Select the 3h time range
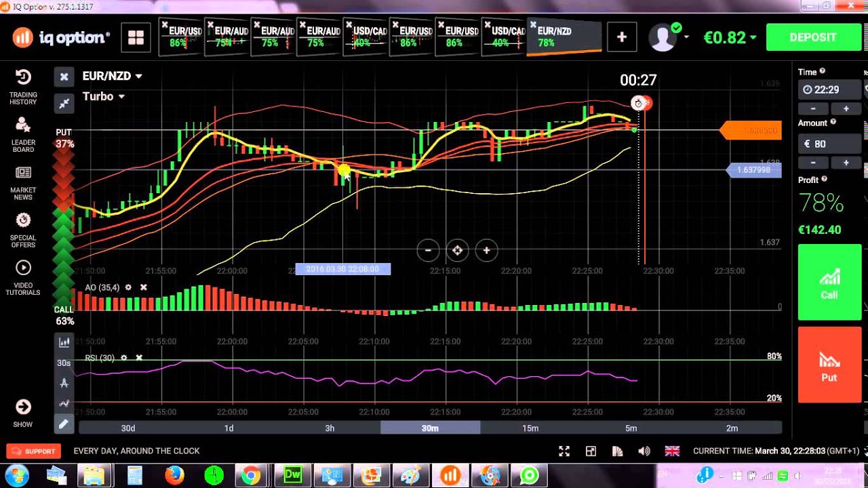The width and height of the screenshot is (868, 488). coord(330,428)
